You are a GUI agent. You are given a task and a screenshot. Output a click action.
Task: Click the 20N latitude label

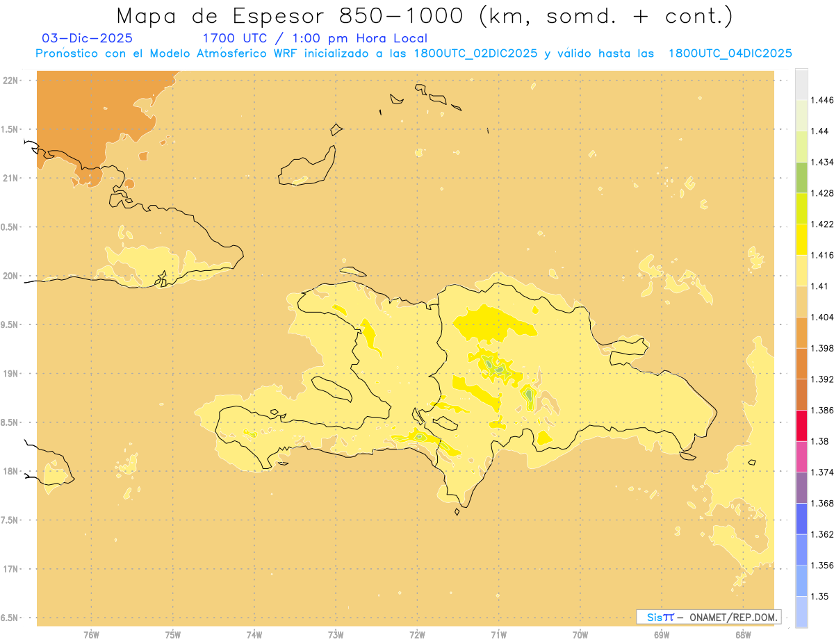click(x=10, y=276)
